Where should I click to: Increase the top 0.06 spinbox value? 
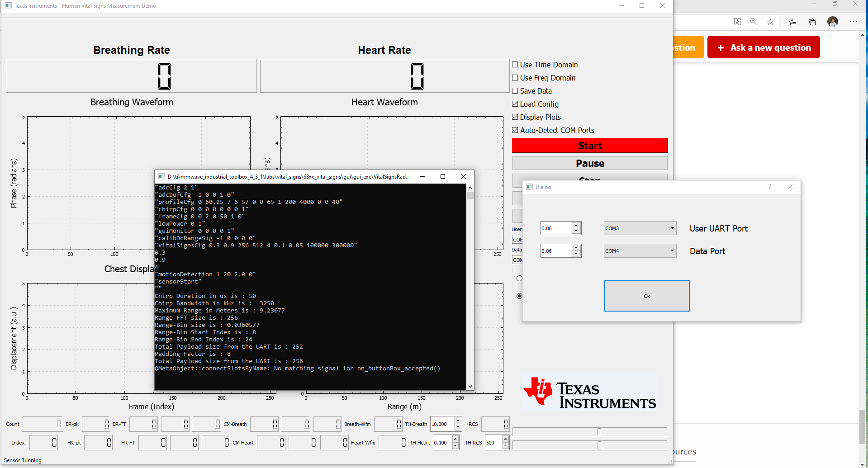[x=576, y=225]
